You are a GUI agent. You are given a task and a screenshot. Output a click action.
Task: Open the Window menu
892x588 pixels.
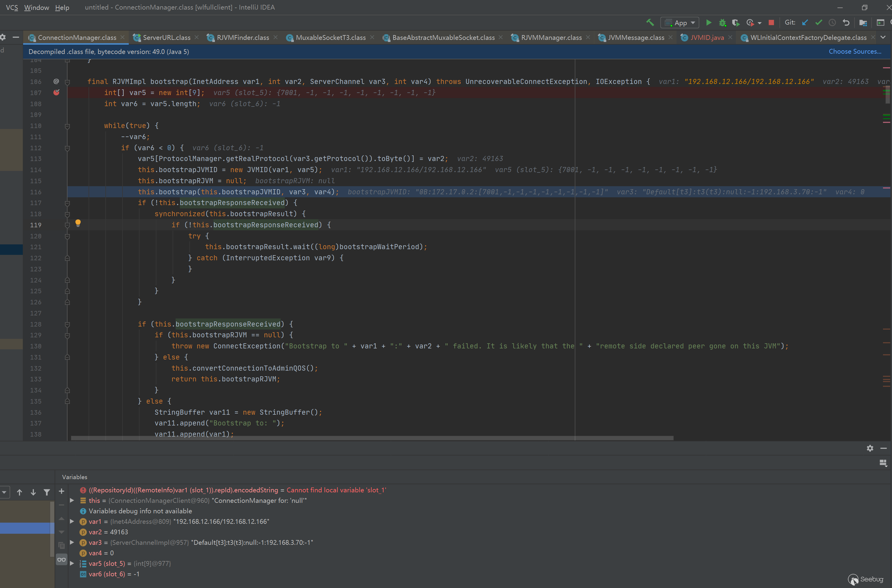coord(36,7)
